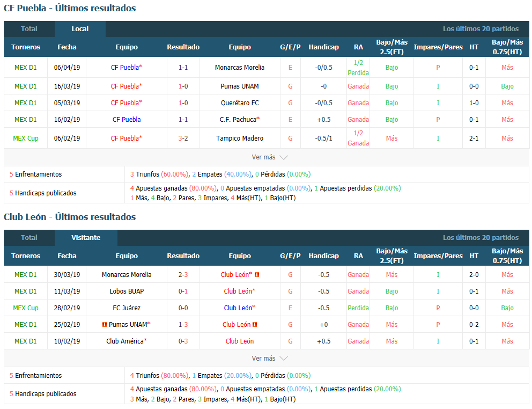Screen dimensions: 532x409
Task: Click CF Puebla - Últimos resultados heading
Action: (70, 8)
